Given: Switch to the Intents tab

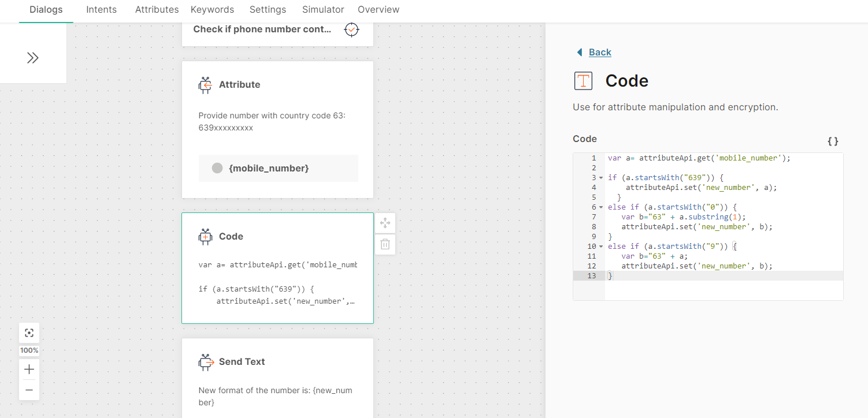Looking at the screenshot, I should 101,10.
